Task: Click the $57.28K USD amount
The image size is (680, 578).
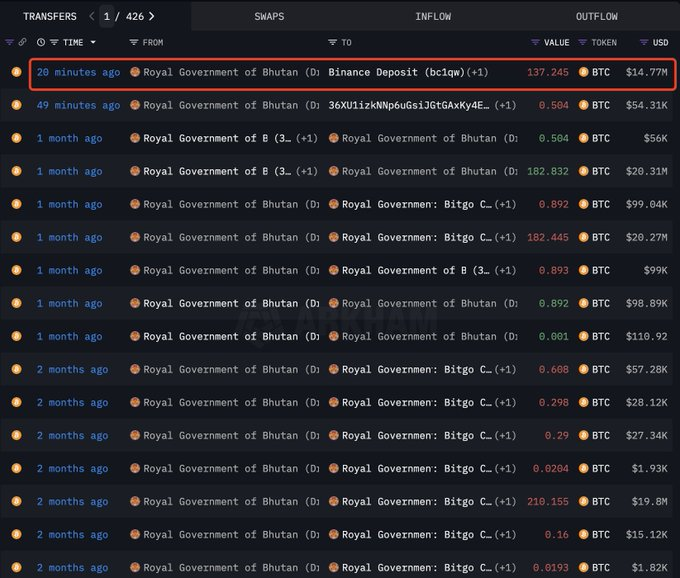Action: pyautogui.click(x=646, y=369)
